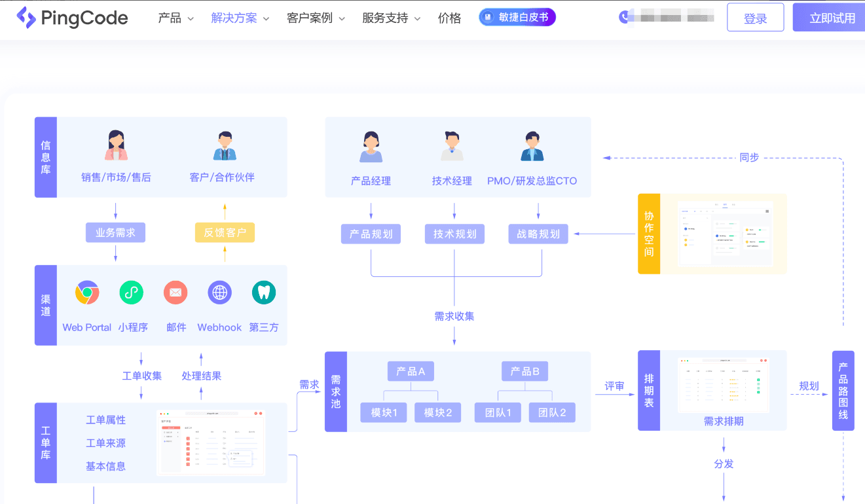Click the 工单属性 text
This screenshot has height=504, width=865.
tap(105, 420)
